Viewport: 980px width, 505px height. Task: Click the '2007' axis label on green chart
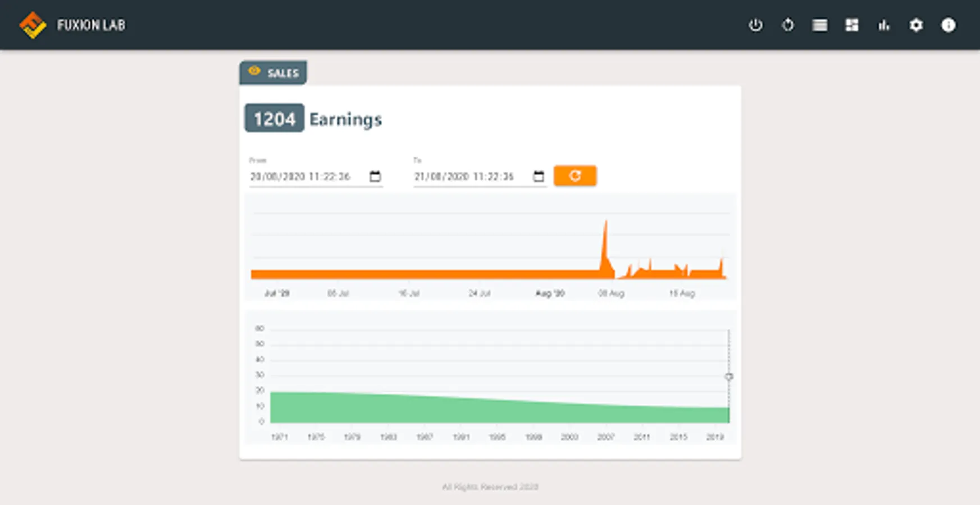coord(606,437)
